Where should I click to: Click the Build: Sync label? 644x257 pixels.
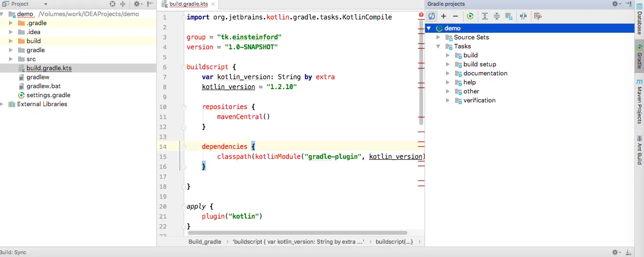13,252
